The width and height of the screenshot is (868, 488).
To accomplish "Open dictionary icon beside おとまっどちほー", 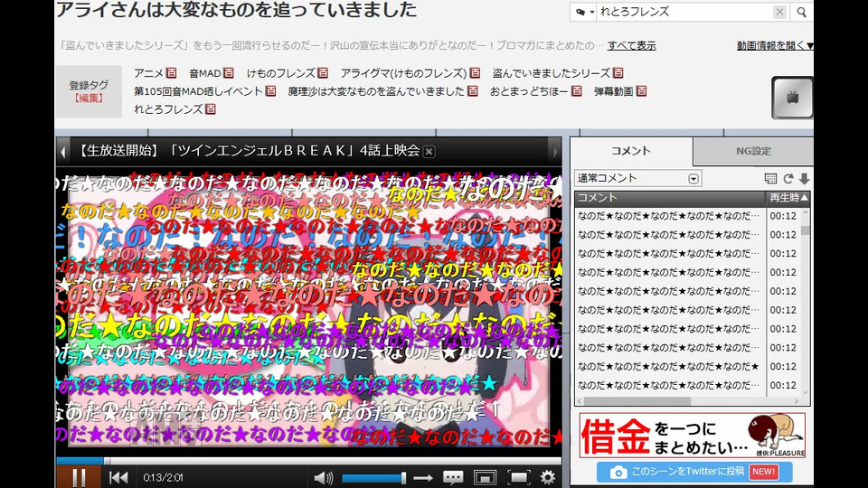I will (577, 90).
